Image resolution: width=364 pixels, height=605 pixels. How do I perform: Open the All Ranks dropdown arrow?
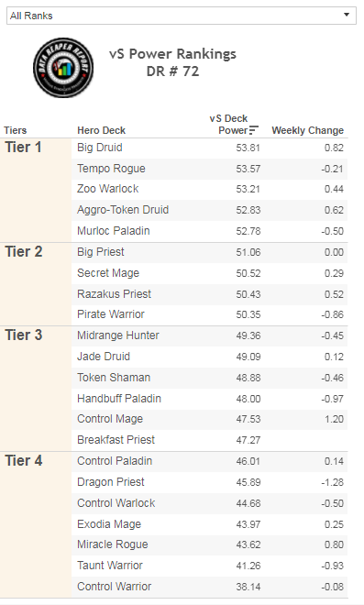pos(347,15)
